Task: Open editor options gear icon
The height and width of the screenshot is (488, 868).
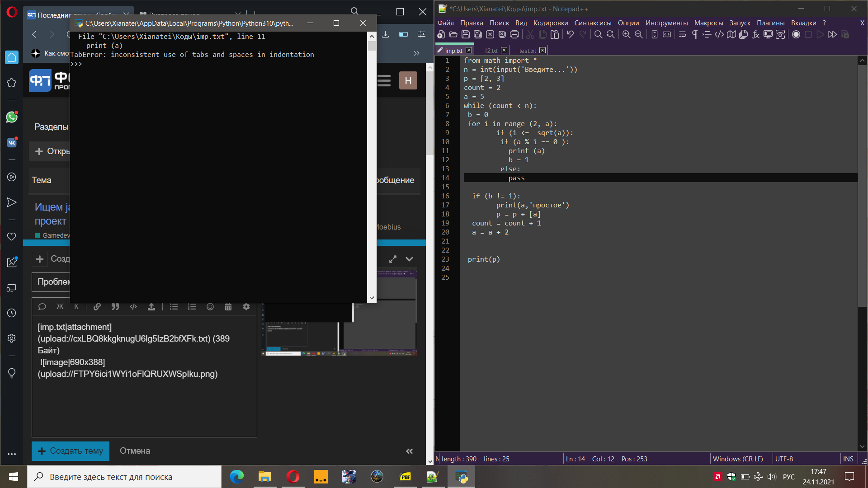Action: [x=246, y=307]
